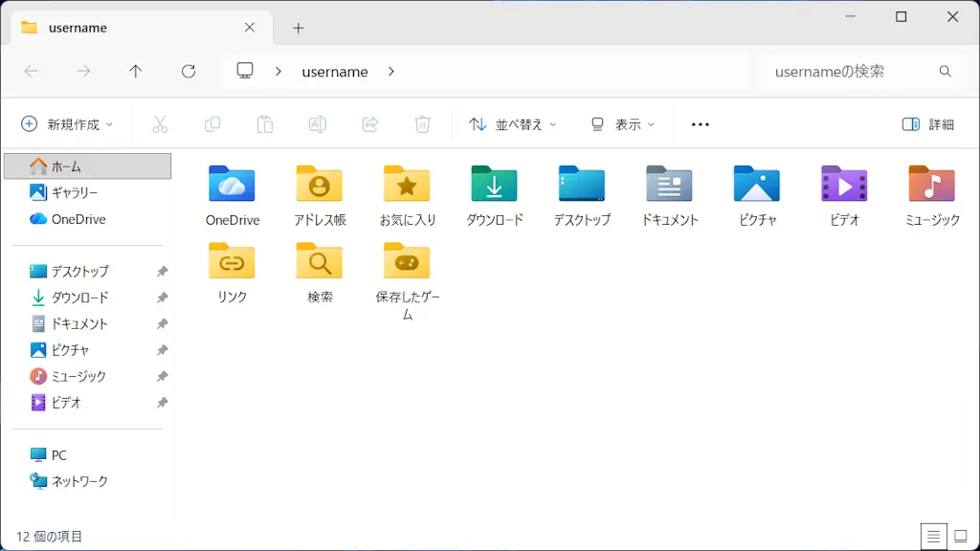This screenshot has width=980, height=551.
Task: Select the username tab
Action: (124, 28)
